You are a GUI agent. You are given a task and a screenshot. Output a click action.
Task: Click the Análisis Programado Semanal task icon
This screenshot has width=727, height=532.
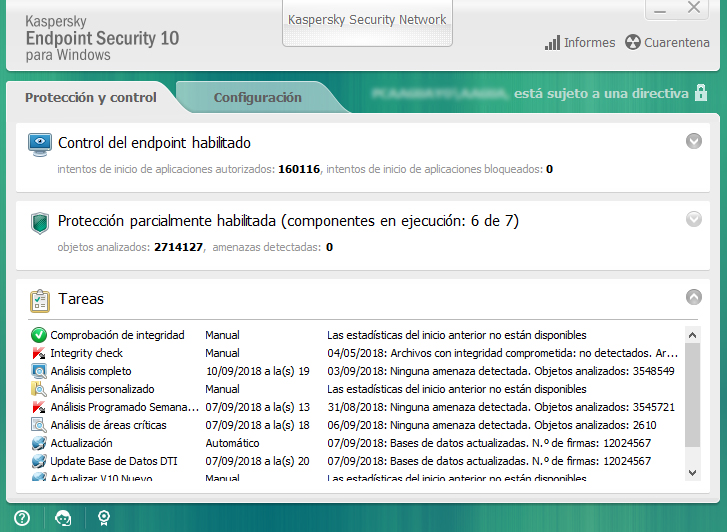coord(39,407)
